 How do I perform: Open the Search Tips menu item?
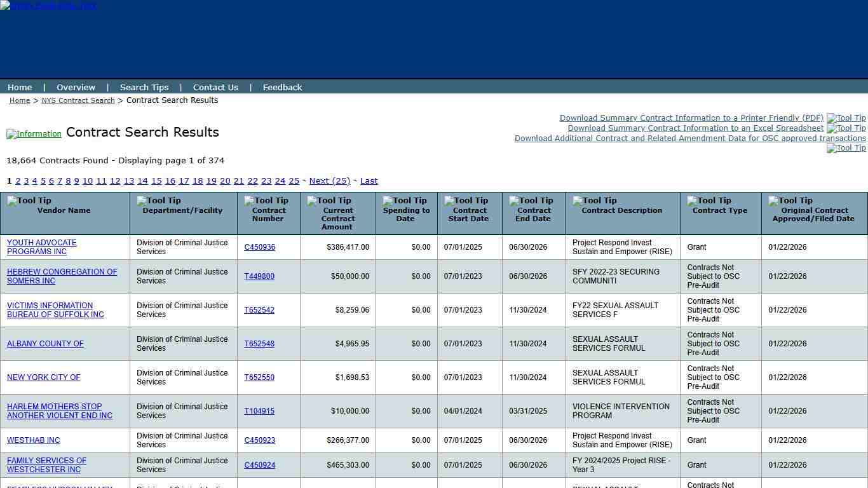pos(144,87)
